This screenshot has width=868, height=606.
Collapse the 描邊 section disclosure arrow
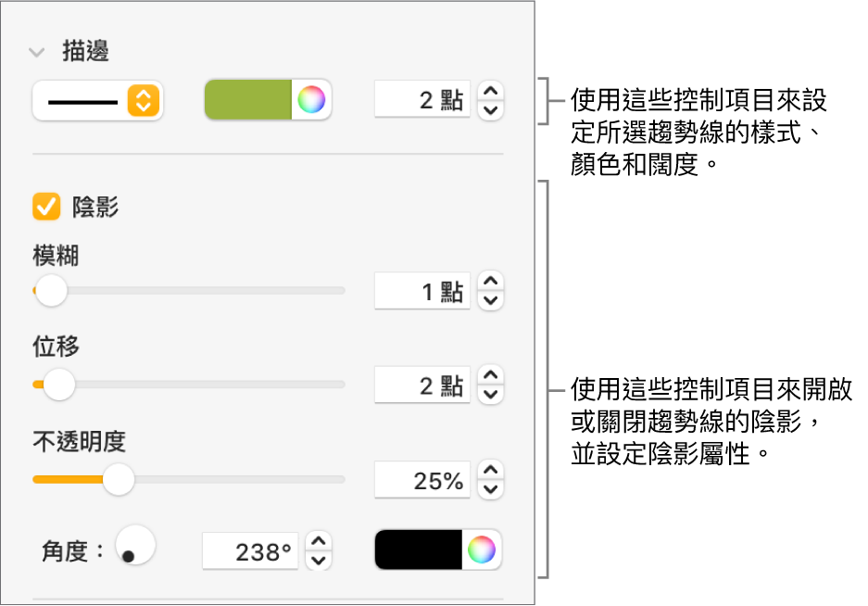36,53
